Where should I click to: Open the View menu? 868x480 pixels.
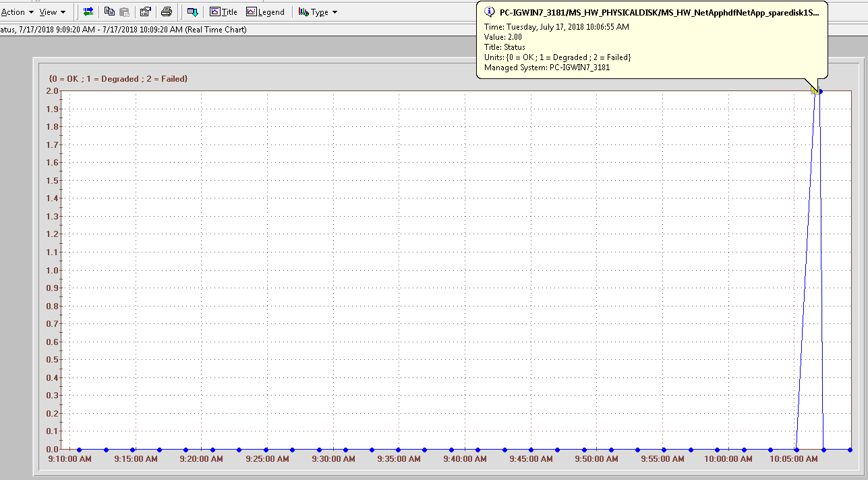click(x=52, y=12)
